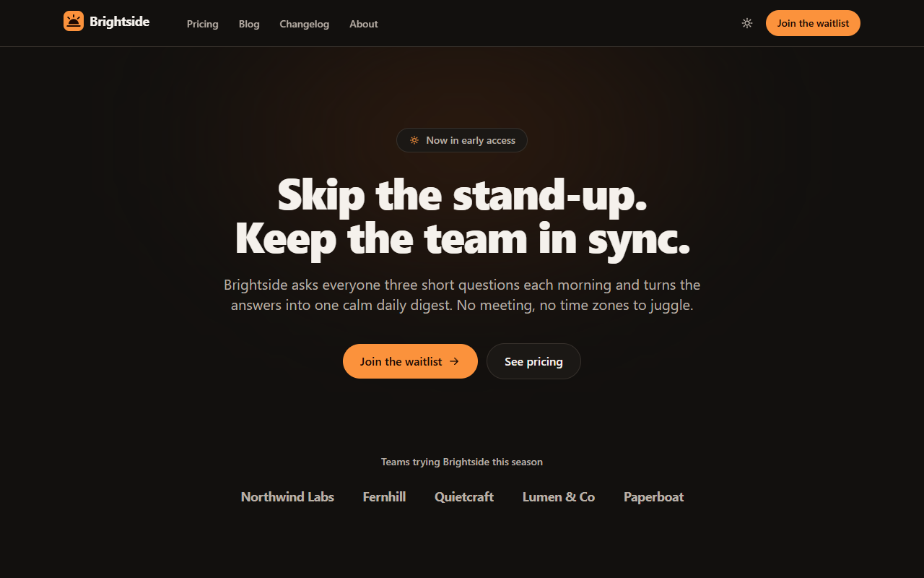The height and width of the screenshot is (578, 924).
Task: Click the Lumen & Co team name
Action: (559, 497)
